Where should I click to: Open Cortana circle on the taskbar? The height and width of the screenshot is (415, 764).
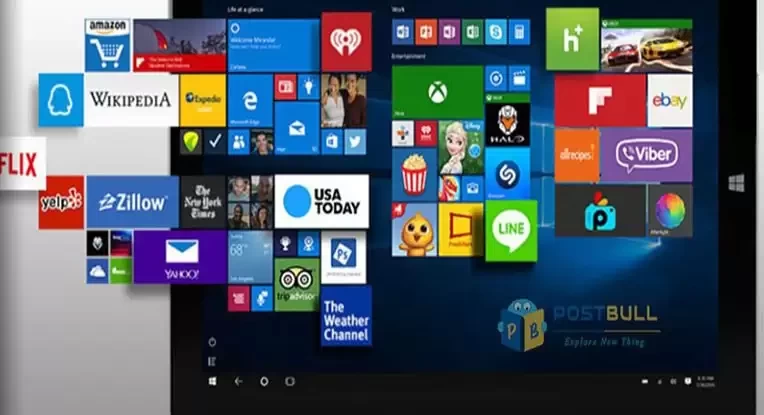coord(264,381)
